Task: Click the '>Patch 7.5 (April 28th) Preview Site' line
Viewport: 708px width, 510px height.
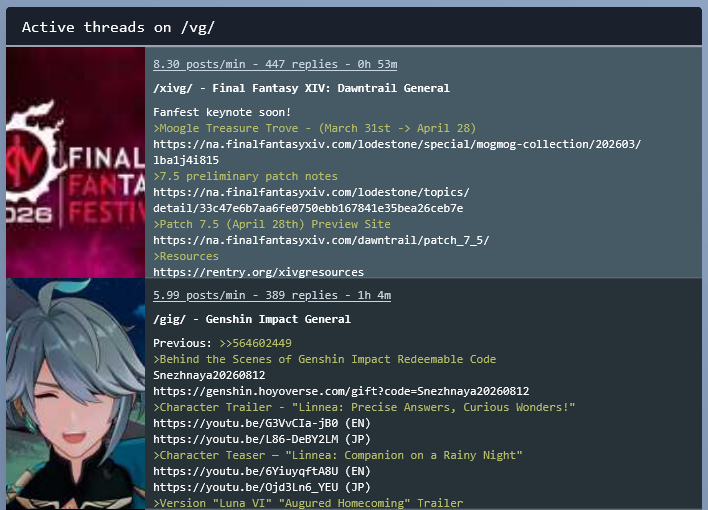Action: tap(272, 224)
